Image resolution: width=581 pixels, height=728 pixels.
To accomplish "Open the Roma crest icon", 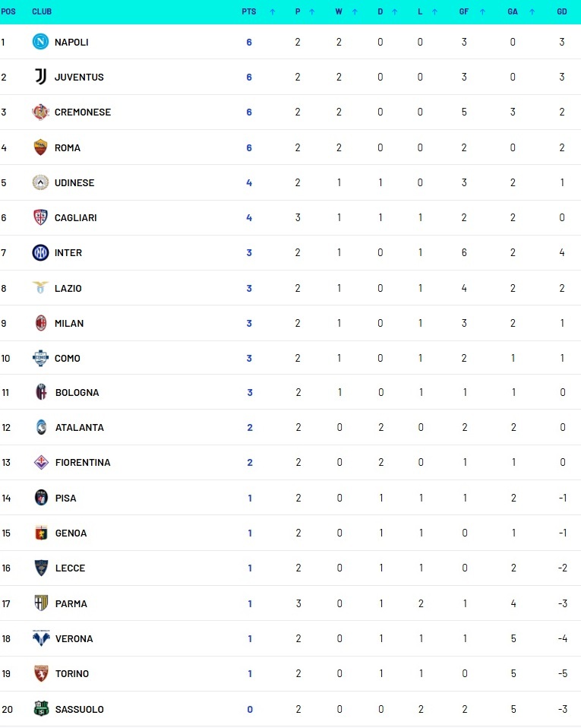I will coord(40,147).
